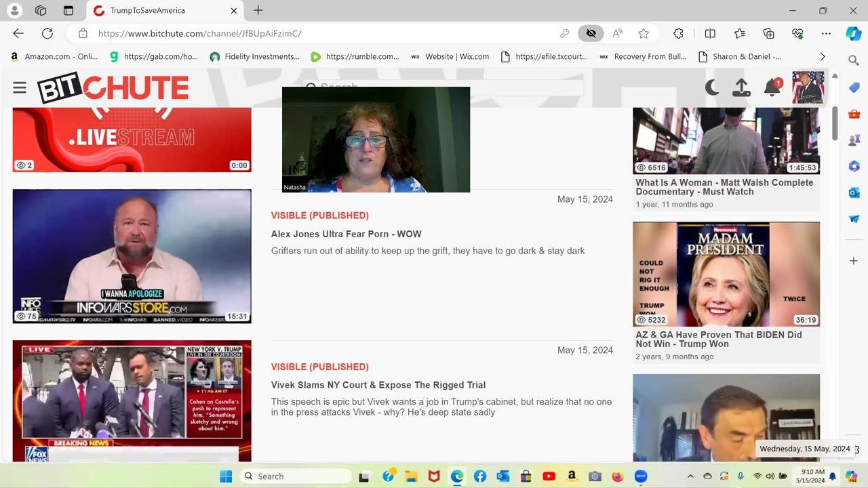Open the Shopping tag sidebar icon

point(854,87)
